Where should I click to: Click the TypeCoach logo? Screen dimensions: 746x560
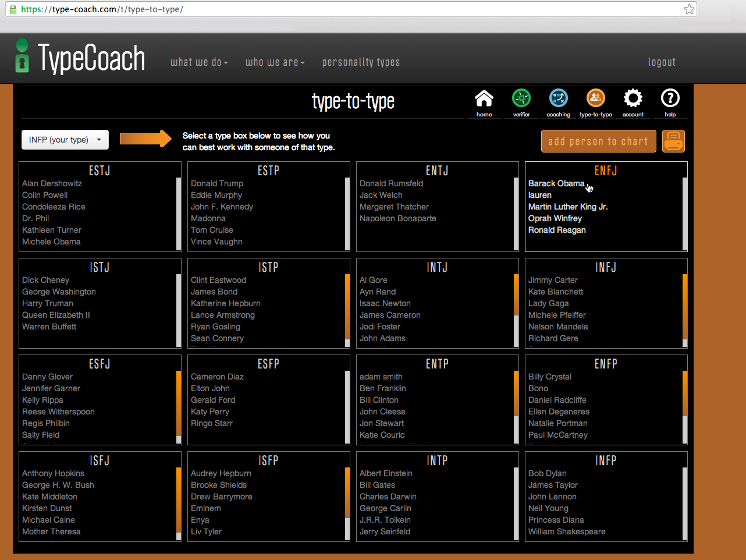[80, 58]
